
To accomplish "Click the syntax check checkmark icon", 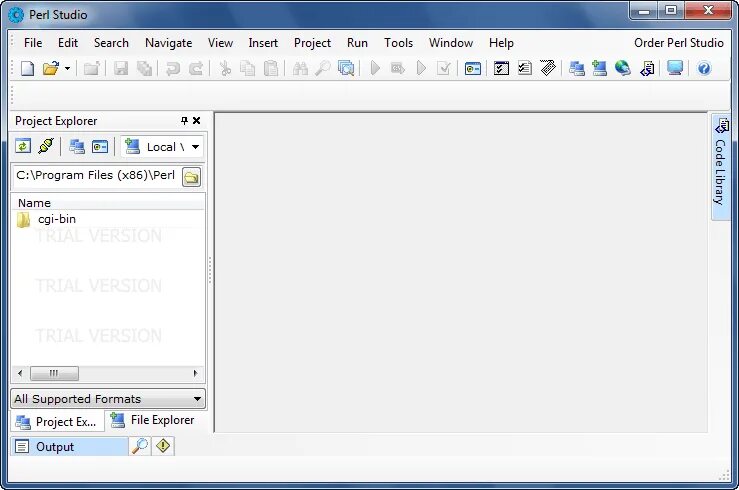I will tap(443, 68).
